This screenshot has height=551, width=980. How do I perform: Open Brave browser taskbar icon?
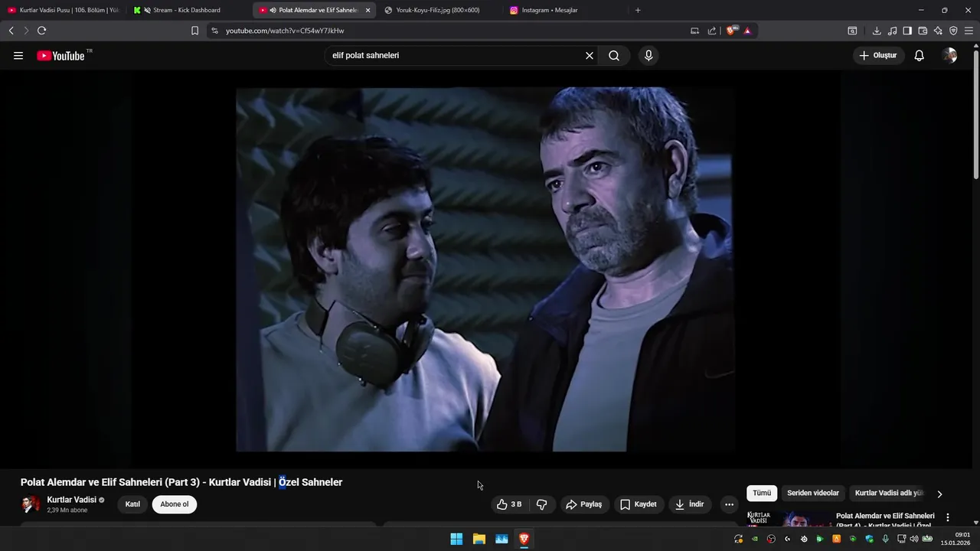[x=524, y=539]
